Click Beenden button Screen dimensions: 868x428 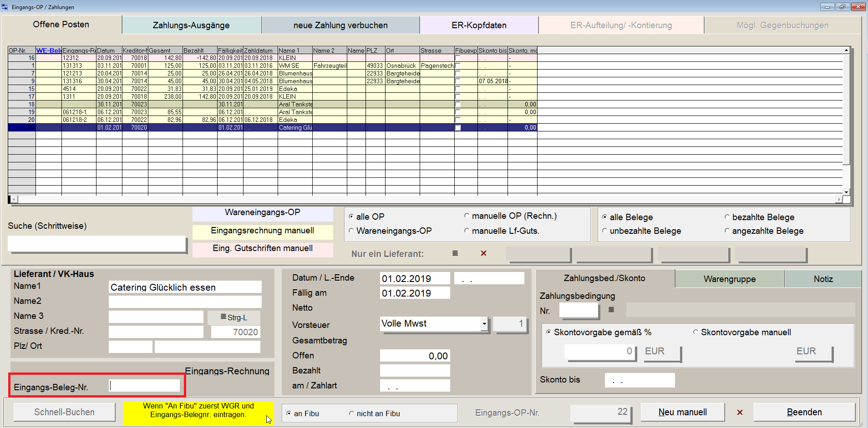pyautogui.click(x=804, y=412)
